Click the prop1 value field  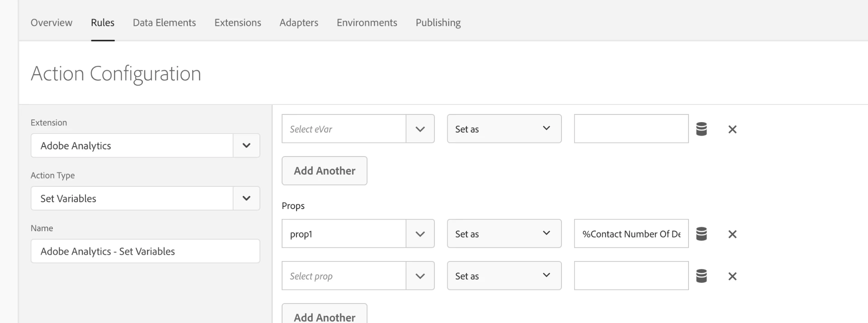coord(631,234)
